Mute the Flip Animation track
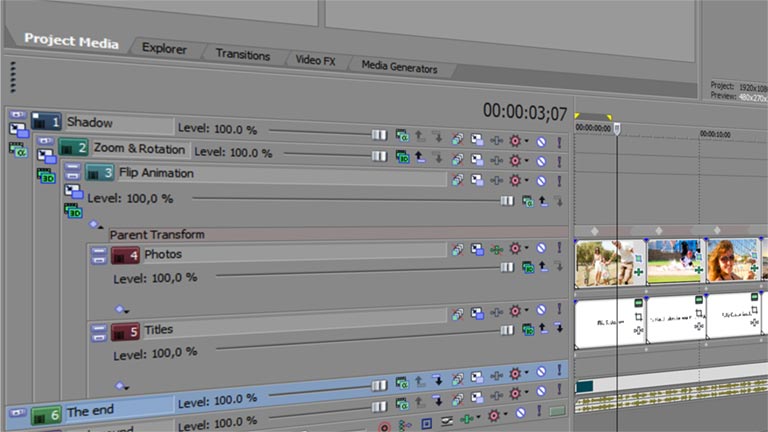The image size is (768, 432). pos(541,181)
